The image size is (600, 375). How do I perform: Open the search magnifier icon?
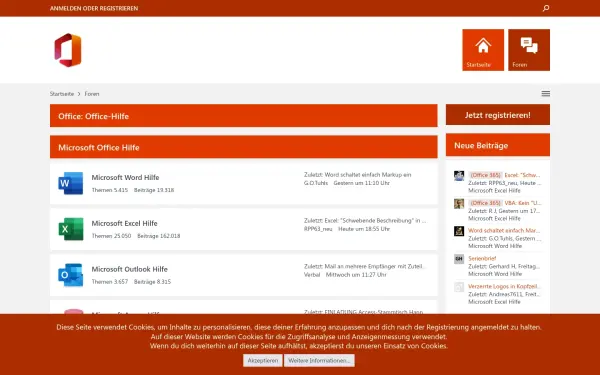coord(546,8)
